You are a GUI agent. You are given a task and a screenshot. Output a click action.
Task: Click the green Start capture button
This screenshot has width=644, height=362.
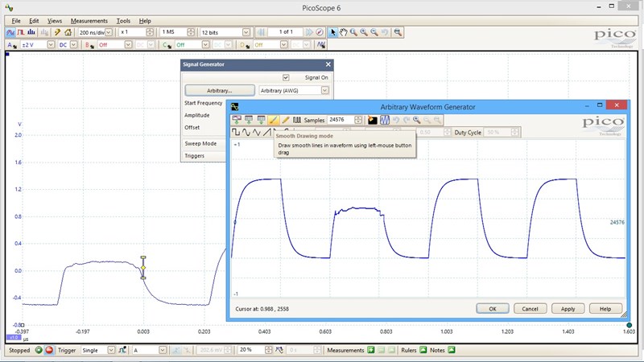tap(39, 350)
